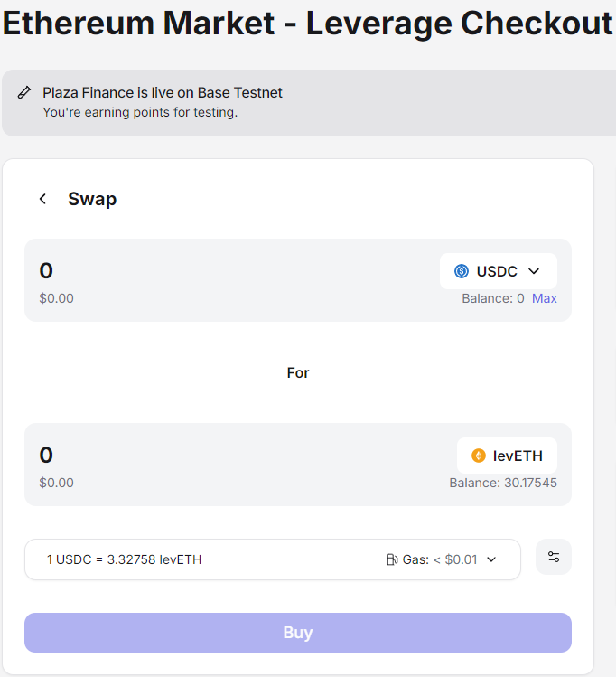Click the levETH token button
616x677 pixels.
(x=507, y=456)
